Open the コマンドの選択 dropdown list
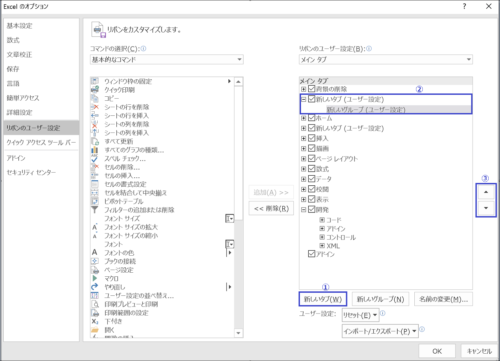500x361 pixels. (x=167, y=60)
